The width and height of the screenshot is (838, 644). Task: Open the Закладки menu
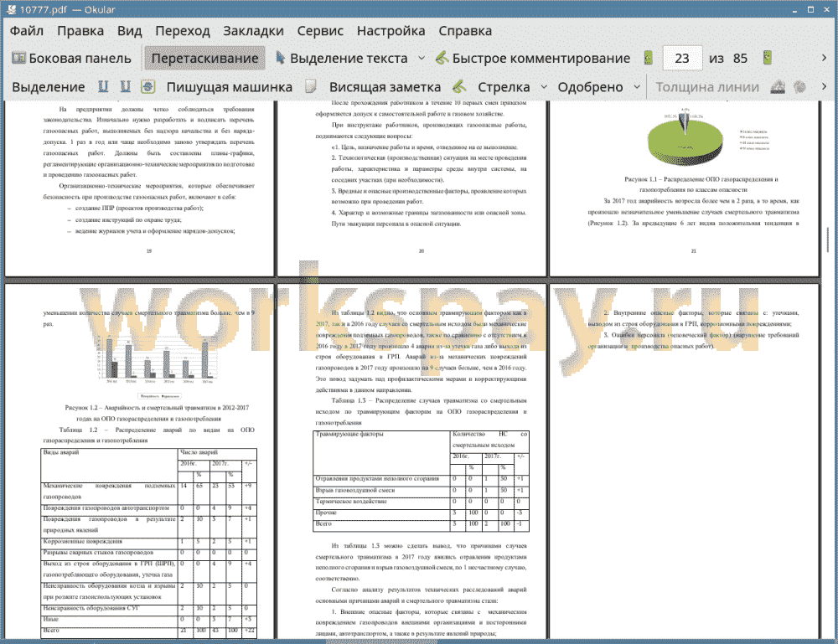click(253, 31)
